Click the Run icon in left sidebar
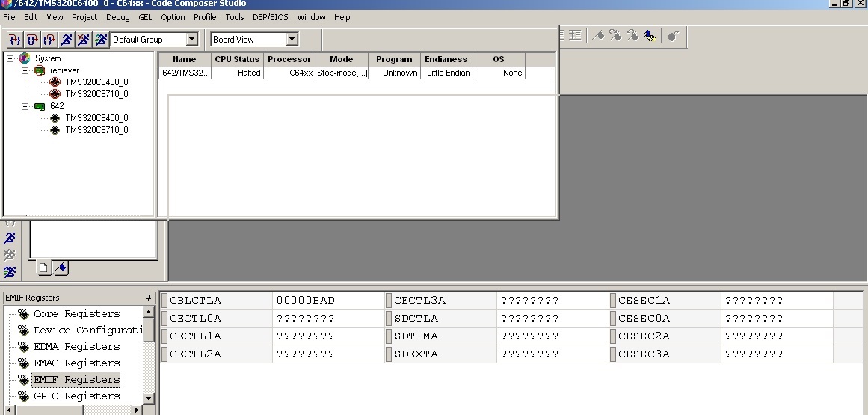 coord(10,238)
